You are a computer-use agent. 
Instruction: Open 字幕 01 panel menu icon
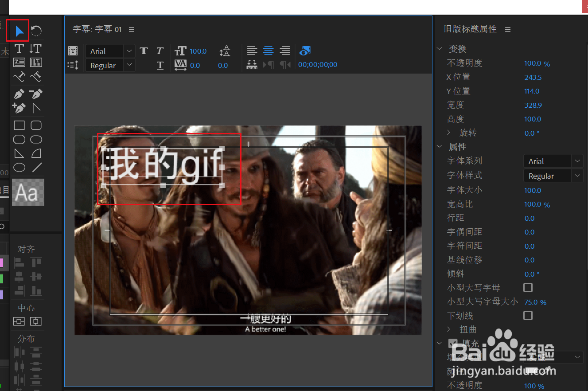(x=132, y=29)
